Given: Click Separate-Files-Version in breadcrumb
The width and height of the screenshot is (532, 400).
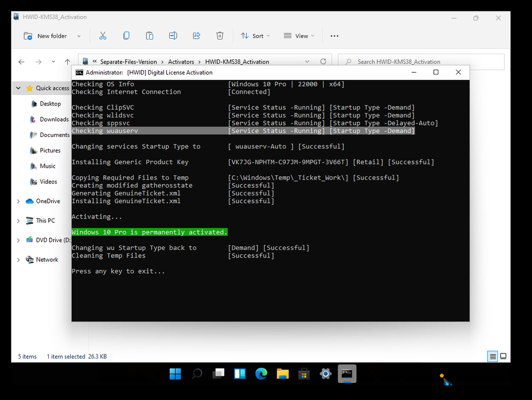Looking at the screenshot, I should tap(129, 61).
